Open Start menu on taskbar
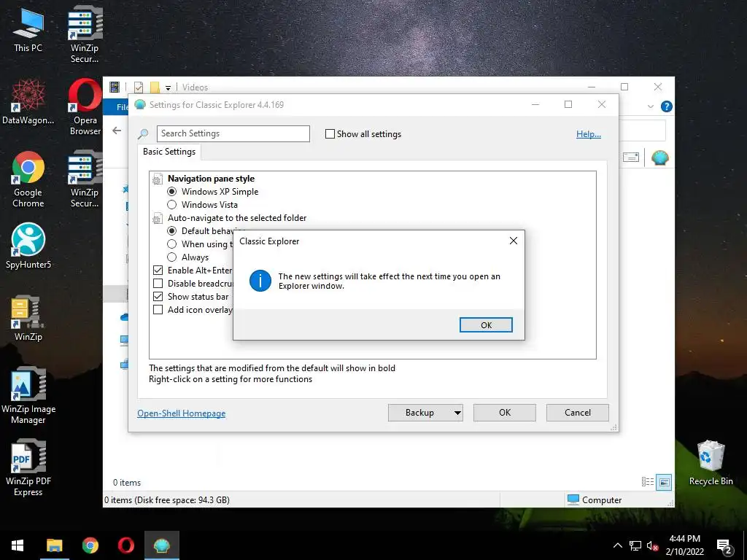The height and width of the screenshot is (560, 747). point(18,545)
